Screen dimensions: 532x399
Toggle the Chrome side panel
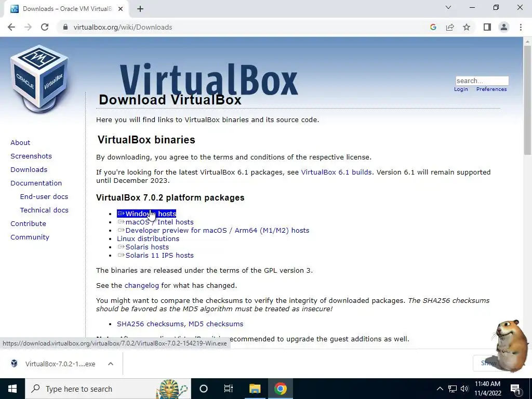click(487, 27)
